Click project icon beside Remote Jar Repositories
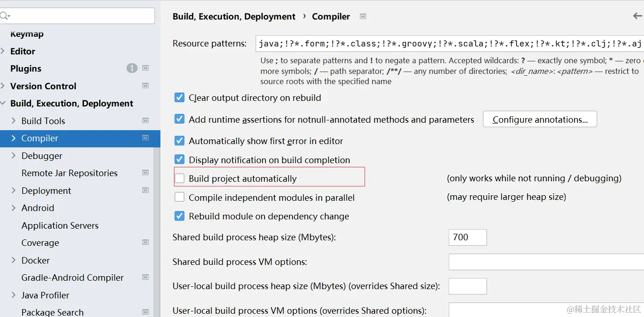Viewport: 644px width, 317px height. coord(146,173)
